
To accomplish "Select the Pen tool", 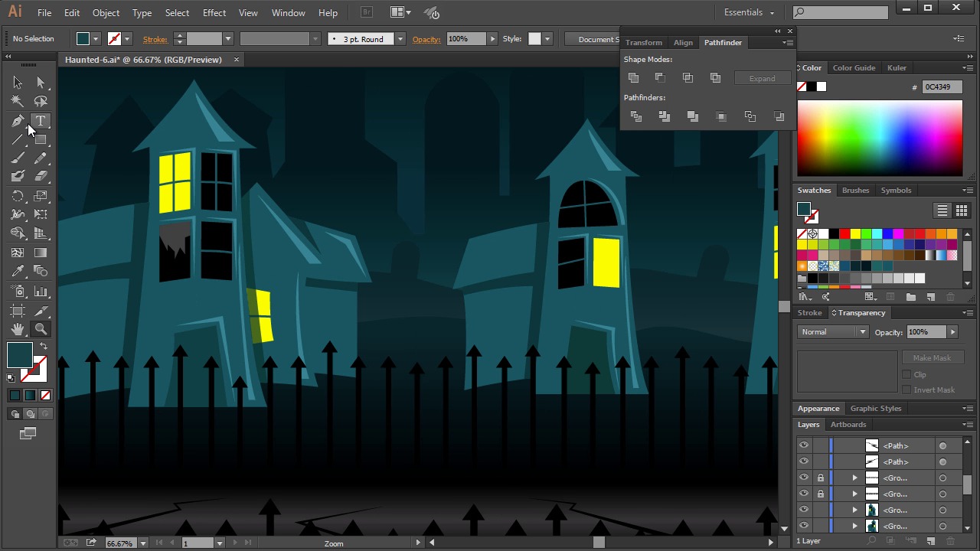I will [18, 121].
